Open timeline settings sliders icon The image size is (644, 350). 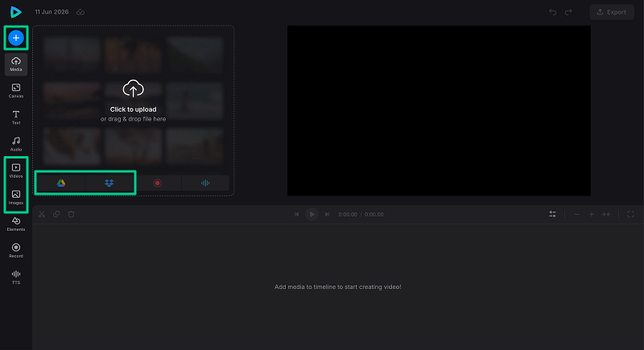tap(552, 214)
